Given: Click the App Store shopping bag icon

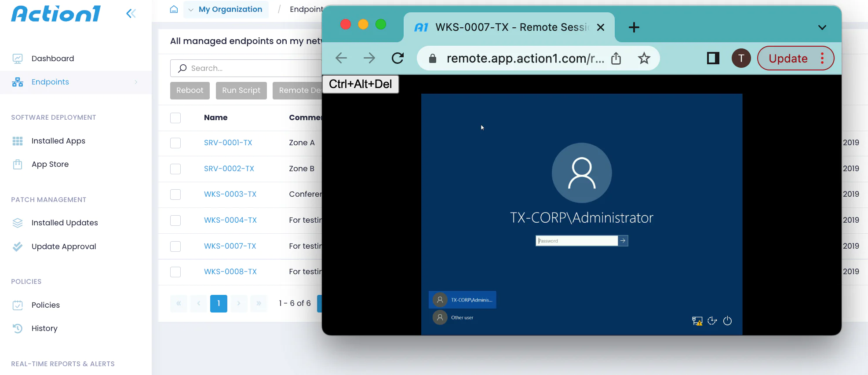Looking at the screenshot, I should click(18, 164).
